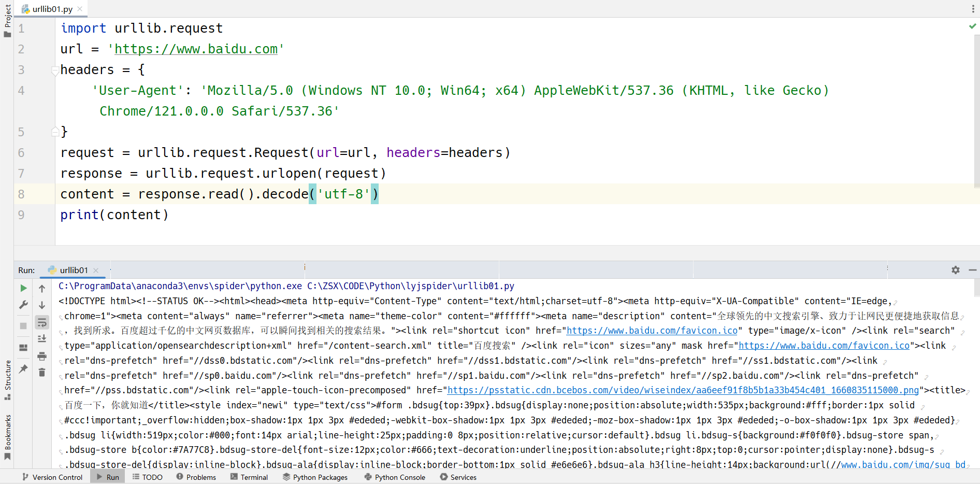Pin the Run tab with the pin icon

tap(23, 369)
